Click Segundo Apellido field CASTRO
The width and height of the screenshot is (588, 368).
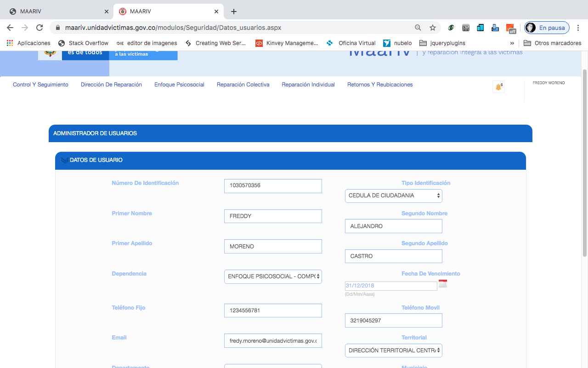394,256
